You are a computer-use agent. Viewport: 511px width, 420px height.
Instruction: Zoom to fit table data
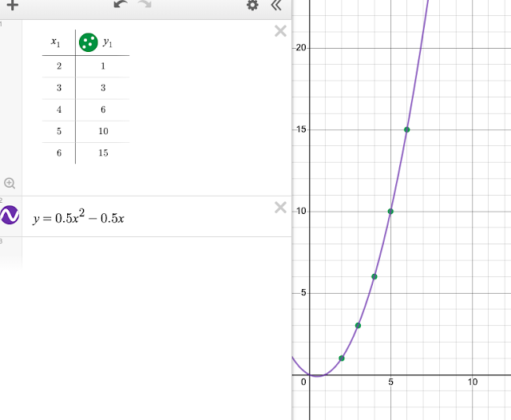(x=10, y=183)
